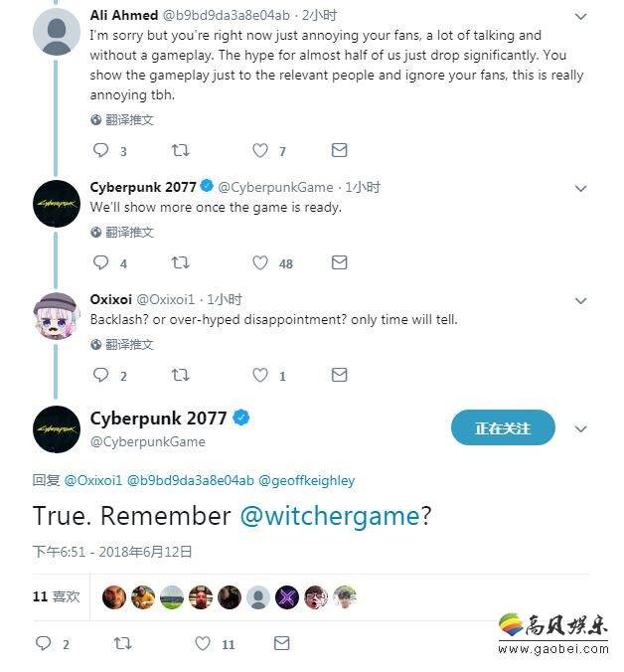View the 11 likes (喜欢) list
This screenshot has height=672, width=624.
56,596
